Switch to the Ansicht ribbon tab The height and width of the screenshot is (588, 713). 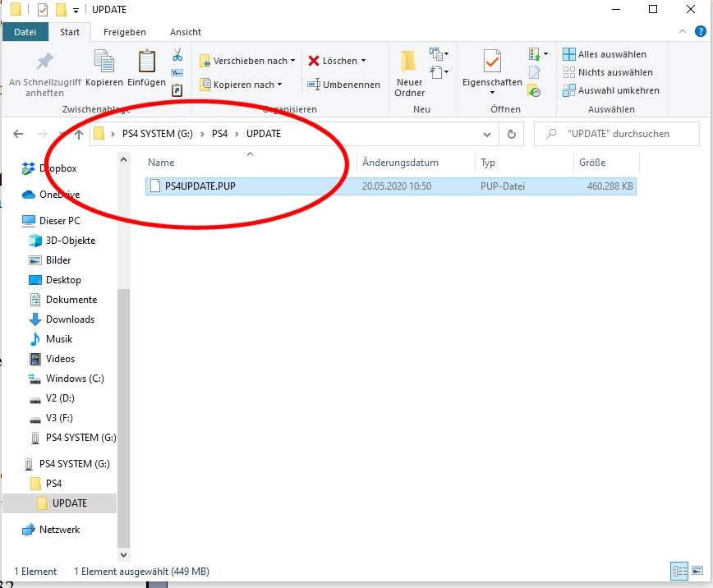pos(186,32)
